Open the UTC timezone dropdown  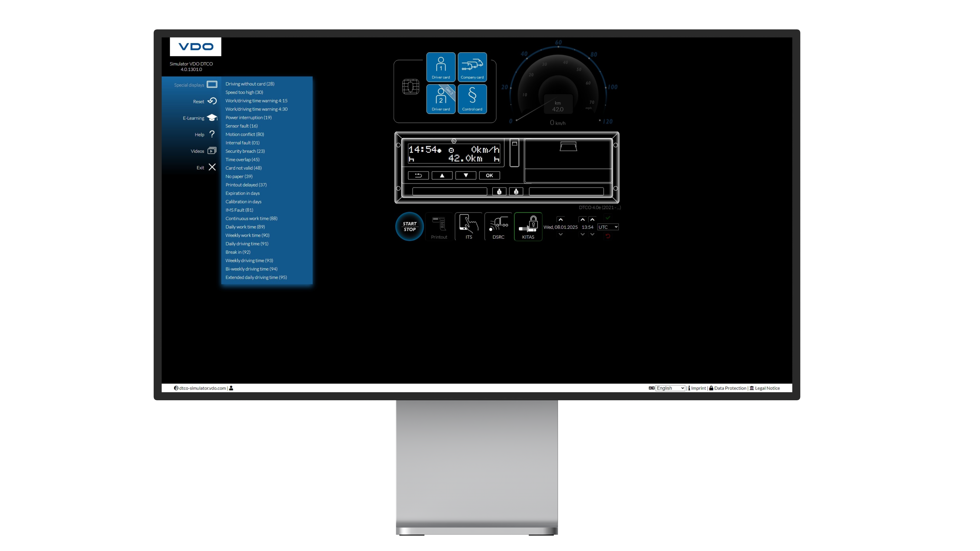pyautogui.click(x=608, y=227)
